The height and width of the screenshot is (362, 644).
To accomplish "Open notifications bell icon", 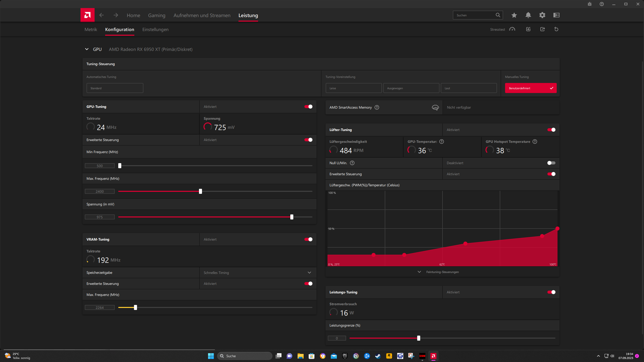I will pos(528,15).
